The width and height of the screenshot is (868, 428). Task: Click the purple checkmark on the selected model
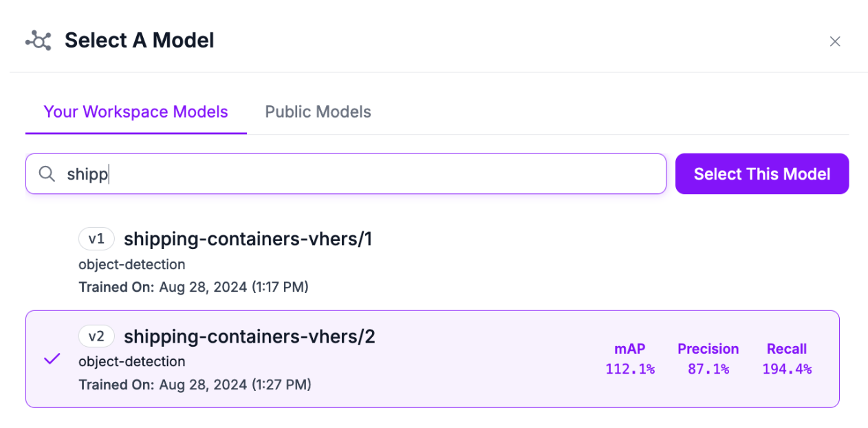click(x=52, y=359)
